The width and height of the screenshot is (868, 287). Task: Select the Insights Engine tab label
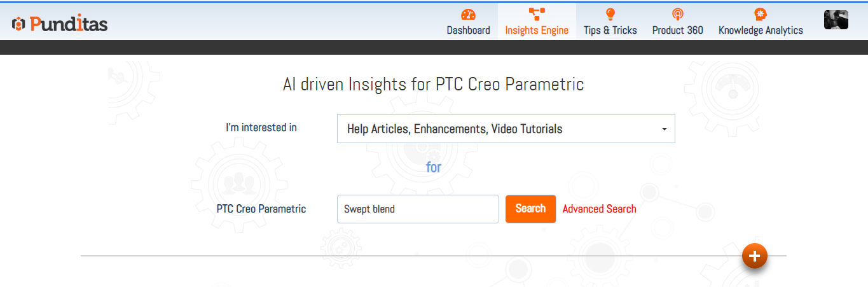click(x=537, y=30)
